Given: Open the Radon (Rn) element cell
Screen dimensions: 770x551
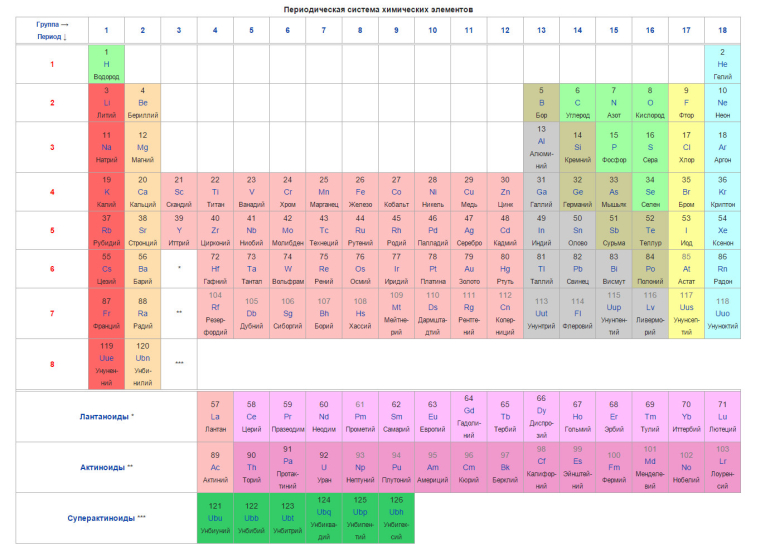Looking at the screenshot, I should pyautogui.click(x=722, y=269).
